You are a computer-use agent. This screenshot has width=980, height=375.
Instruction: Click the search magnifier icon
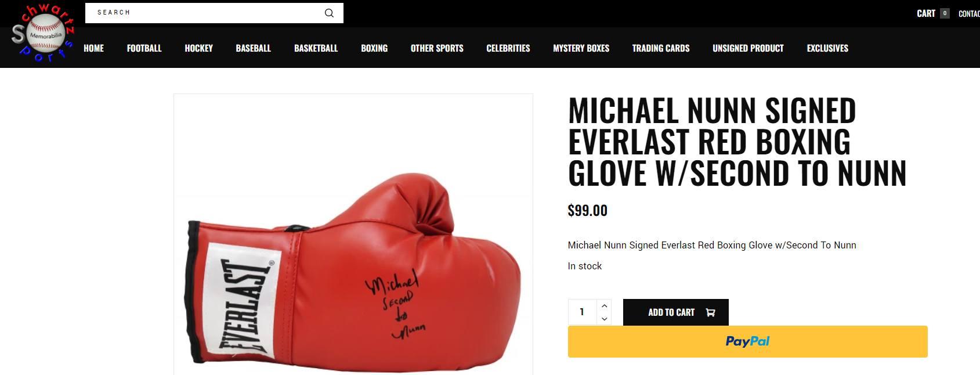(x=329, y=13)
